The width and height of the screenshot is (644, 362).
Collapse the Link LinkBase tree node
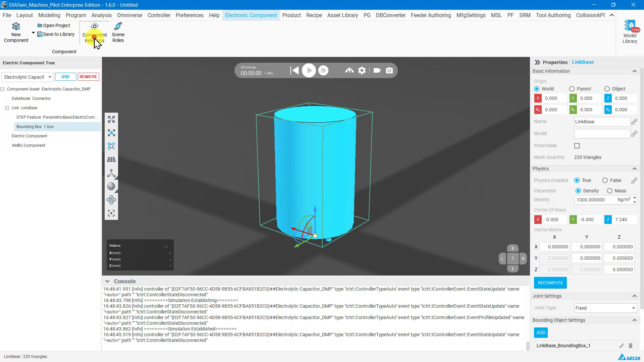(7, 108)
